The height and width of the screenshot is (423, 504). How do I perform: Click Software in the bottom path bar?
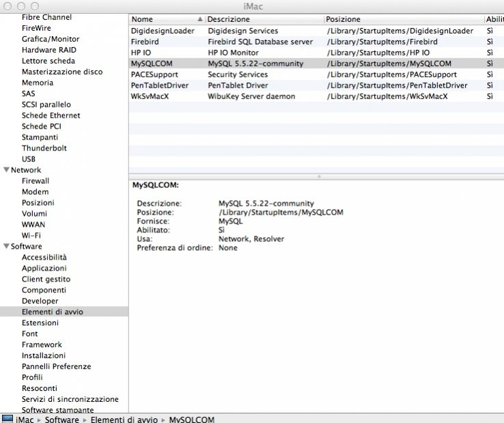pos(61,420)
